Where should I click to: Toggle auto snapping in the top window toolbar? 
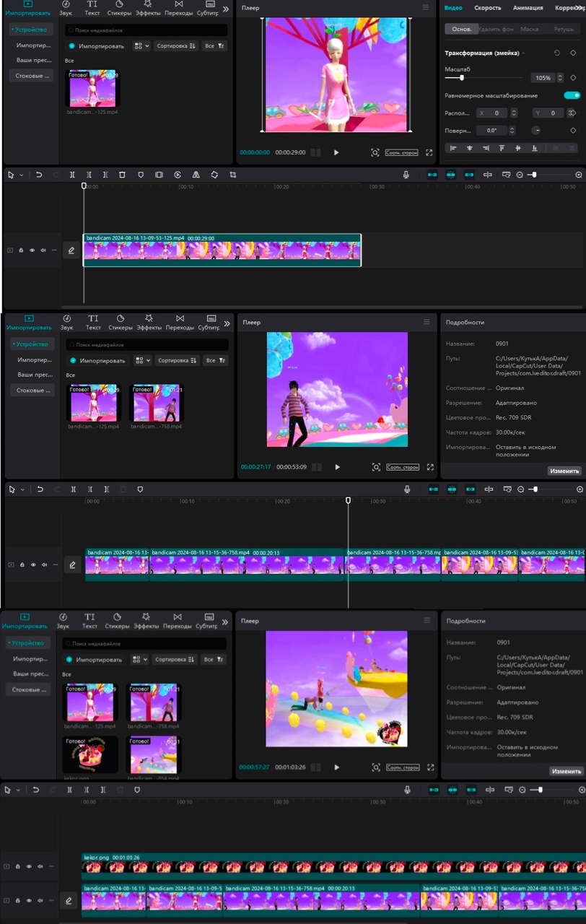pos(451,175)
